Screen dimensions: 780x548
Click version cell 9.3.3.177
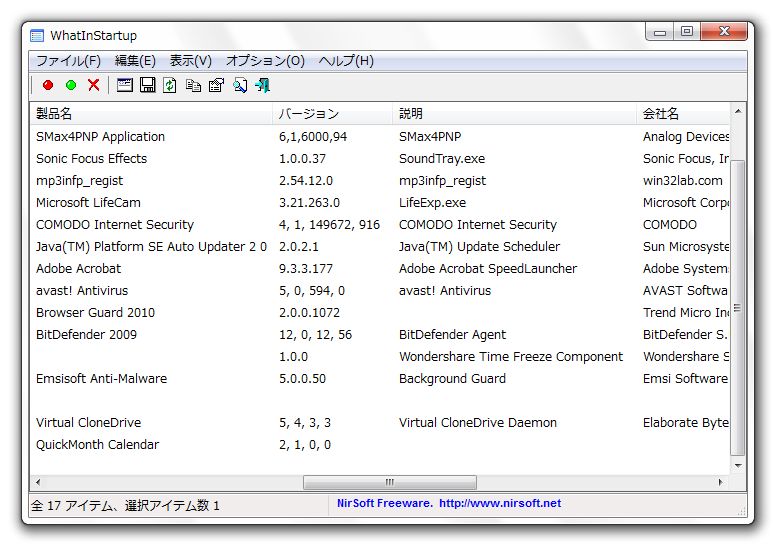(306, 269)
